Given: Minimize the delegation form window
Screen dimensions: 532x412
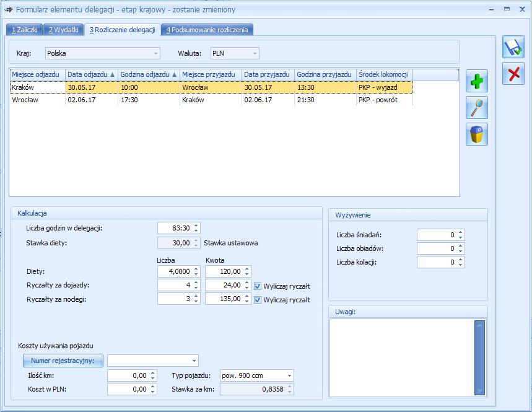Looking at the screenshot, I should pos(491,9).
